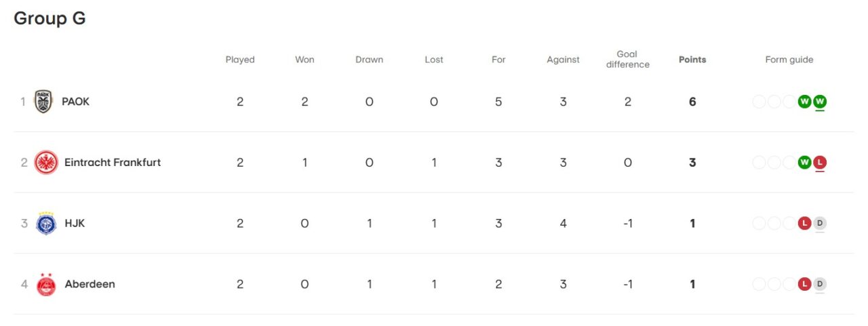Open the PAOK team link

tap(75, 102)
